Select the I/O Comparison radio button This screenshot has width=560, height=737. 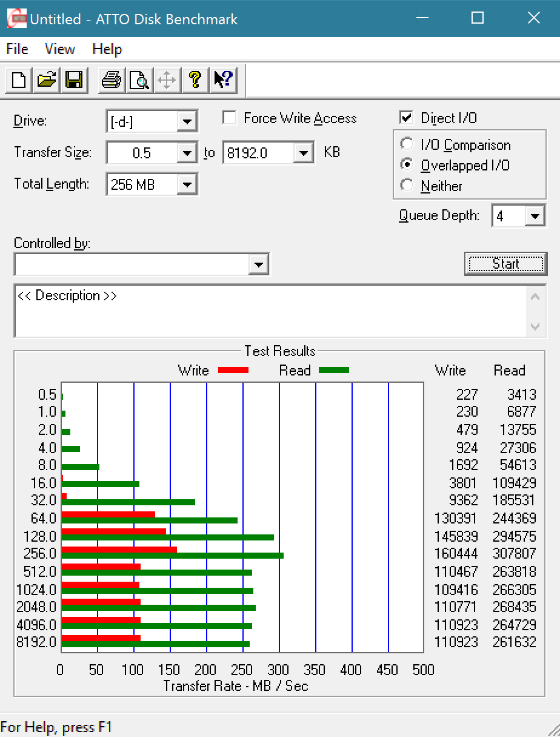coord(407,144)
